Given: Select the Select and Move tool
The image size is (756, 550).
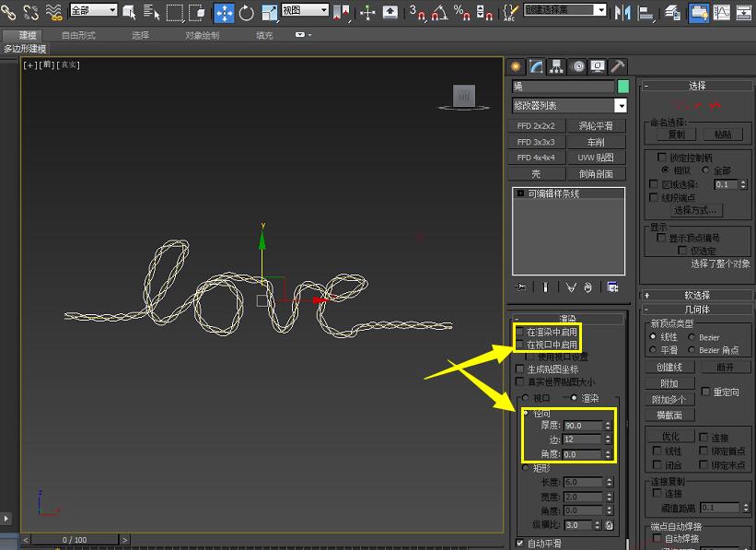Looking at the screenshot, I should pos(224,12).
